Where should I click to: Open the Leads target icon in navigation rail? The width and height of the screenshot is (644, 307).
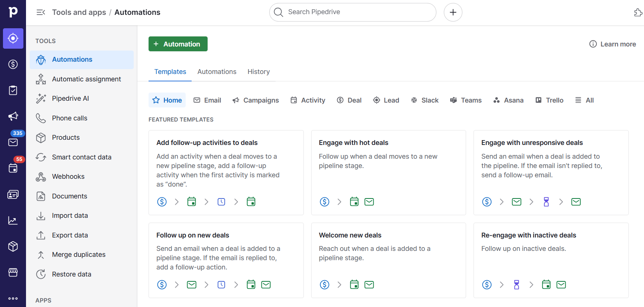(x=13, y=38)
